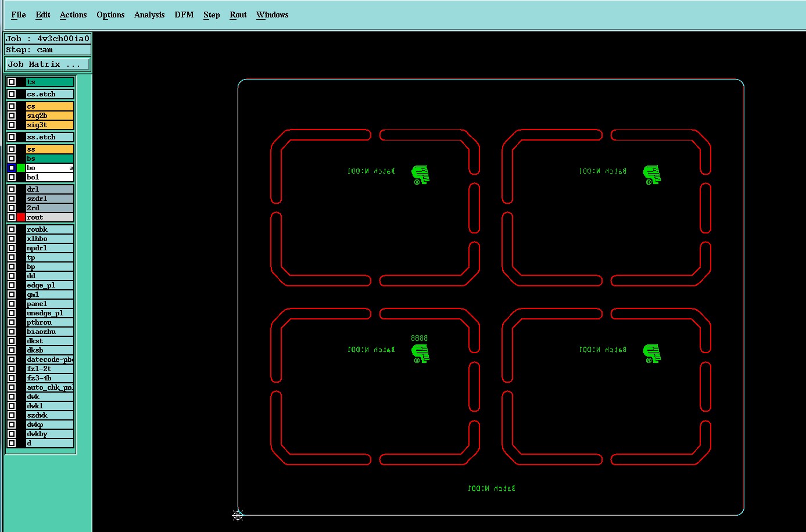Screen dimensions: 806x532
Task: Select the green logo in the bottom-right board
Action: click(651, 354)
